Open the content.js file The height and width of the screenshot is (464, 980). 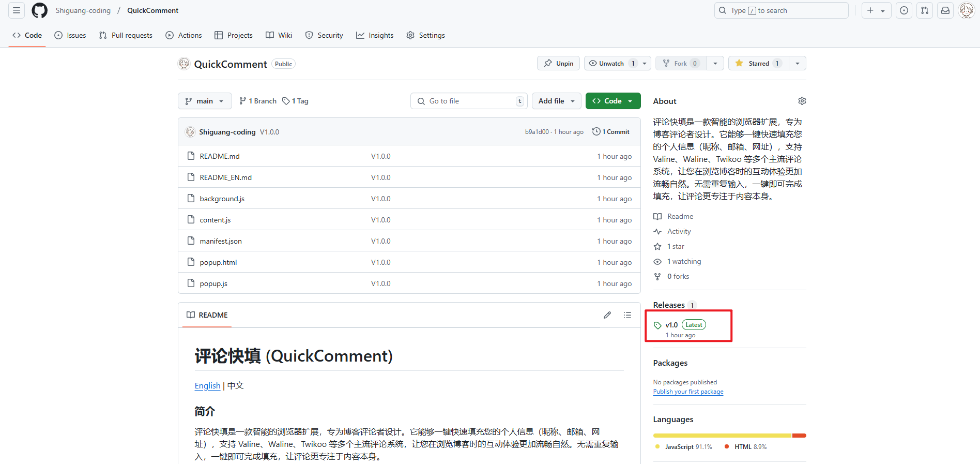216,220
